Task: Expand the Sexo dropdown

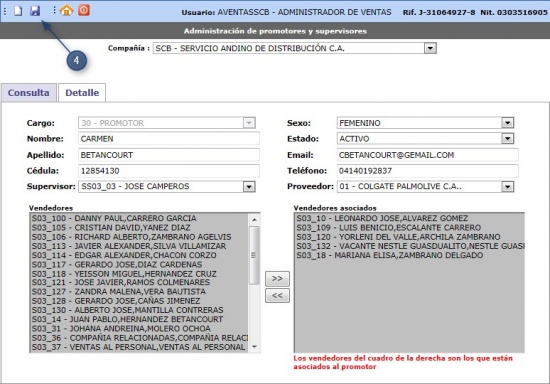Action: [507, 123]
